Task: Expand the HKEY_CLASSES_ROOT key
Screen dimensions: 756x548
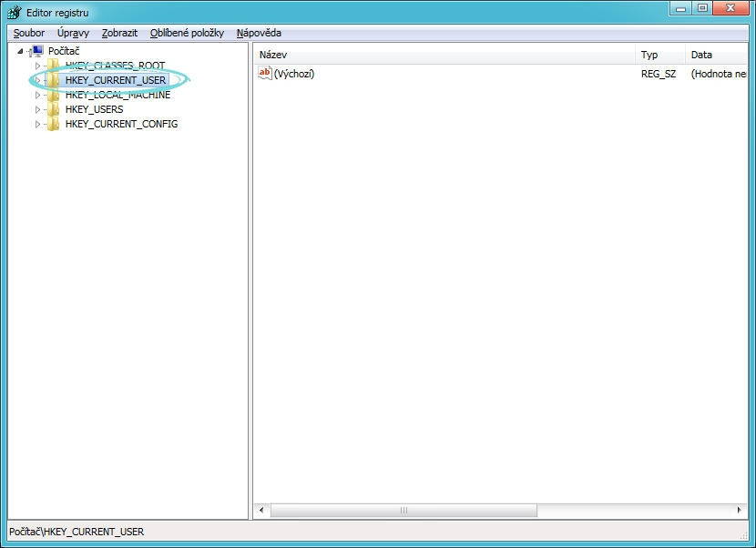Action: tap(37, 66)
